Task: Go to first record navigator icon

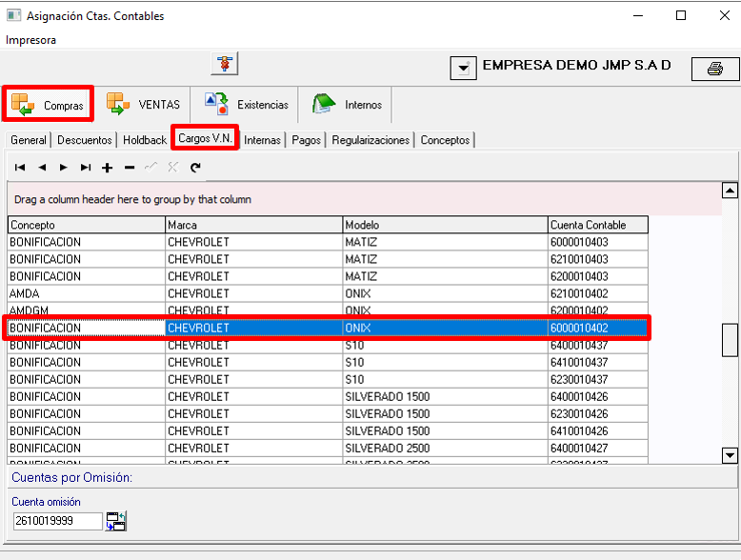Action: (20, 168)
